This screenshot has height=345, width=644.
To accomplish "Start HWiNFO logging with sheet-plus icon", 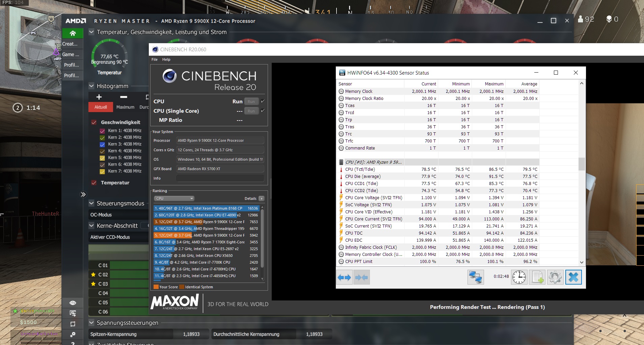I will click(x=537, y=277).
